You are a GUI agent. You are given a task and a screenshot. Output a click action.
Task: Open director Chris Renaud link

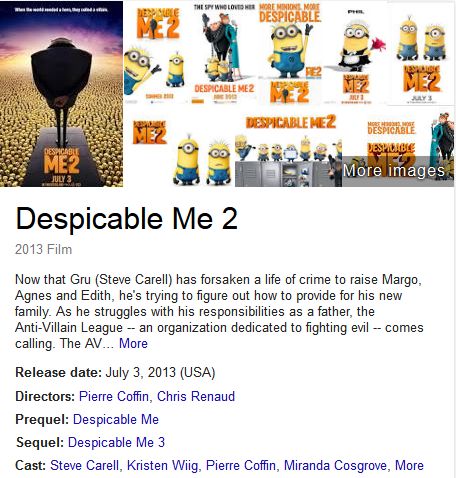tap(196, 396)
